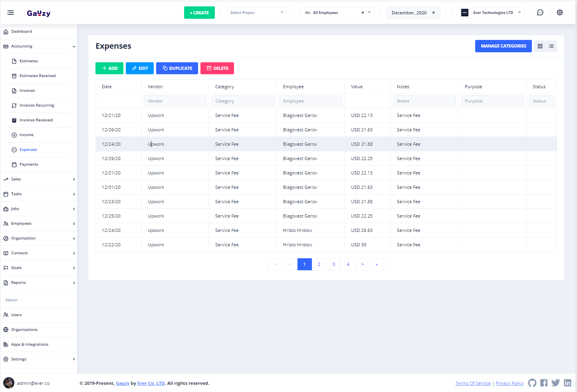This screenshot has width=577, height=392.
Task: Click the LinkedIn icon in footer
Action: click(567, 383)
